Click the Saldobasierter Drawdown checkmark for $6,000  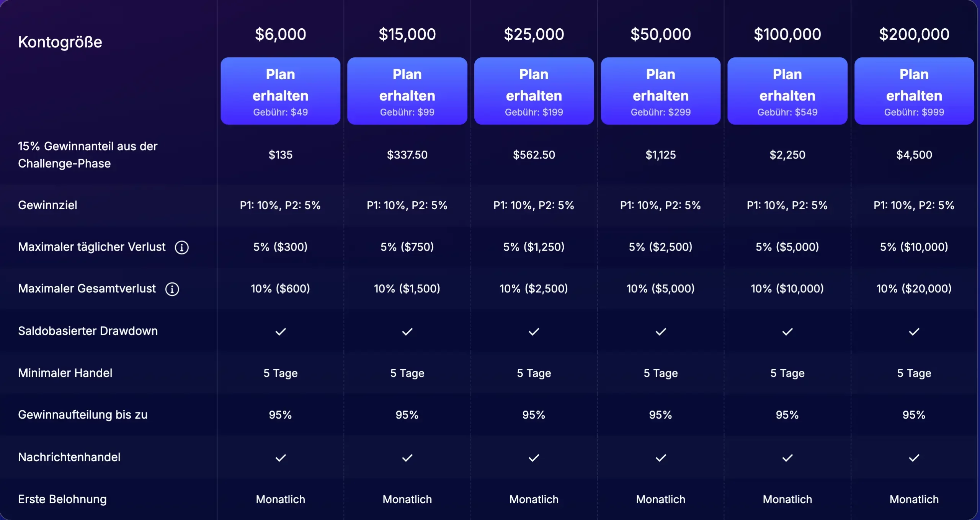281,331
